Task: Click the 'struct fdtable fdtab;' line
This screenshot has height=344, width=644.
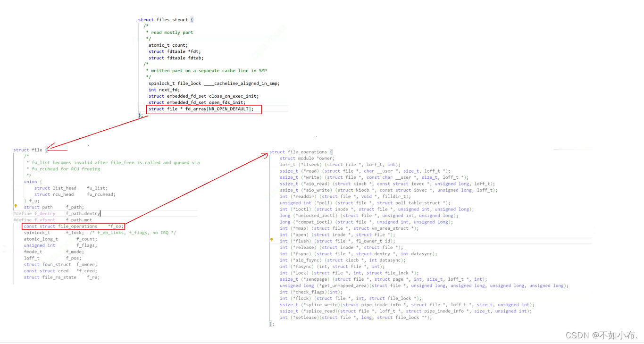Action: coord(176,58)
